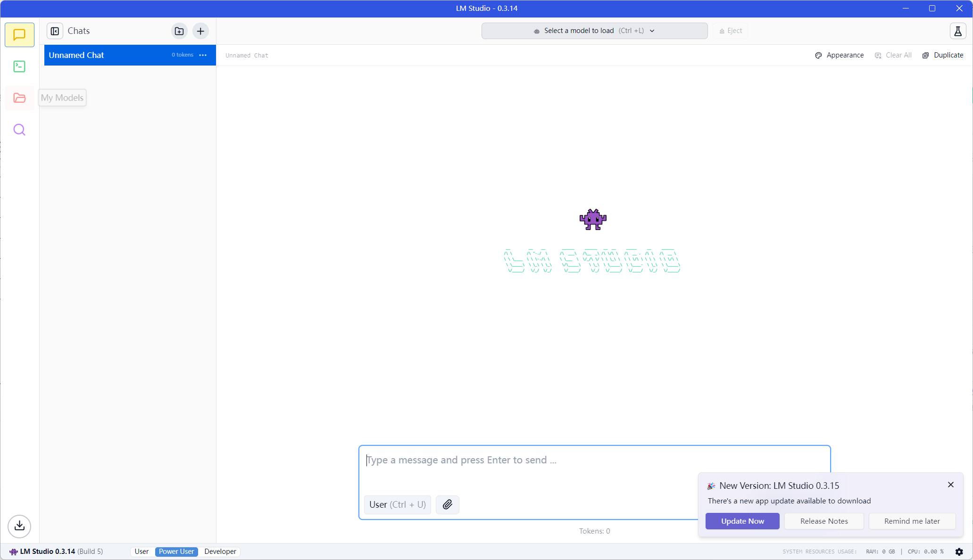This screenshot has height=560, width=973.
Task: Toggle the User role selector
Action: click(397, 504)
